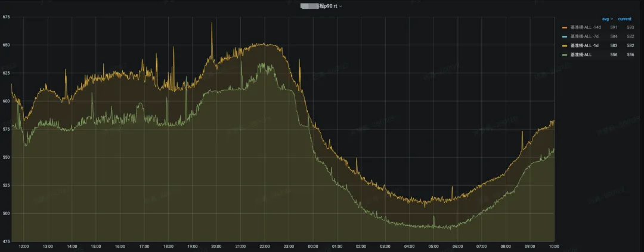The image size is (644, 252).
Task: Click the 14:00 label on the time axis
Action: pyautogui.click(x=72, y=247)
